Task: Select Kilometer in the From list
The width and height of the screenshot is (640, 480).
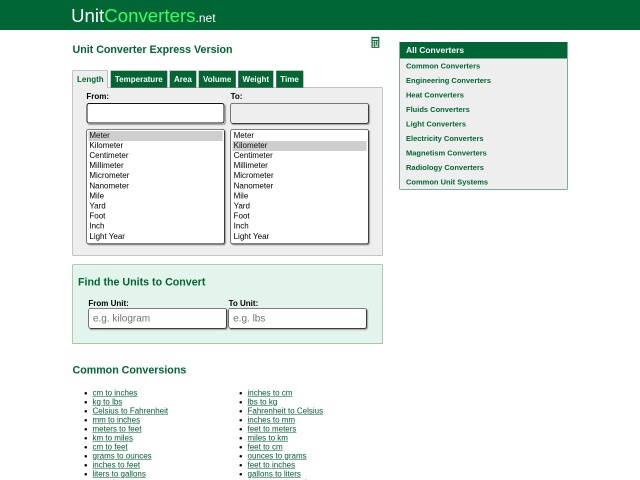Action: (155, 145)
